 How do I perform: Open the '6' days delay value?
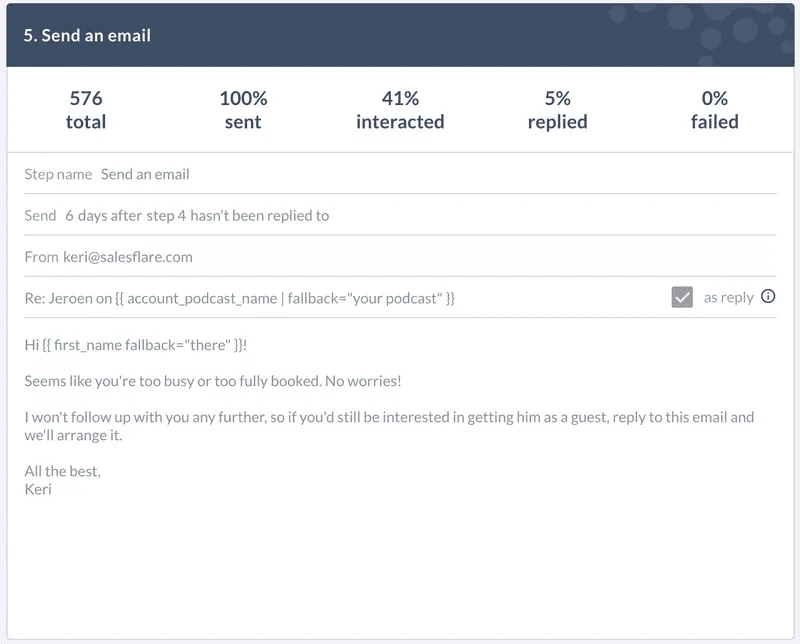click(x=69, y=216)
